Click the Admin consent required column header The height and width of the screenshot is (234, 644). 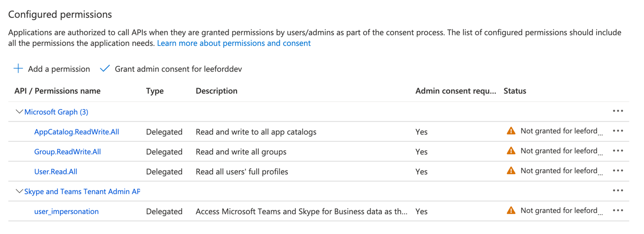456,91
